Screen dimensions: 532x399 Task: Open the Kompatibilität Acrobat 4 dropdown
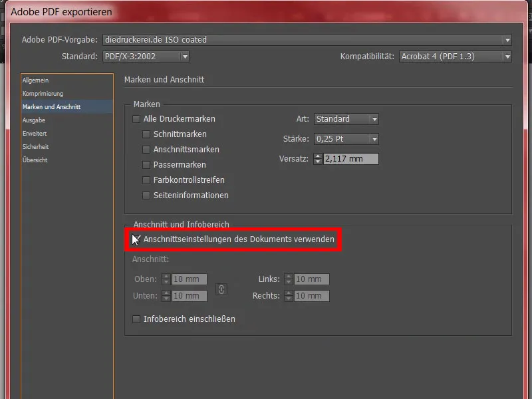pos(456,57)
